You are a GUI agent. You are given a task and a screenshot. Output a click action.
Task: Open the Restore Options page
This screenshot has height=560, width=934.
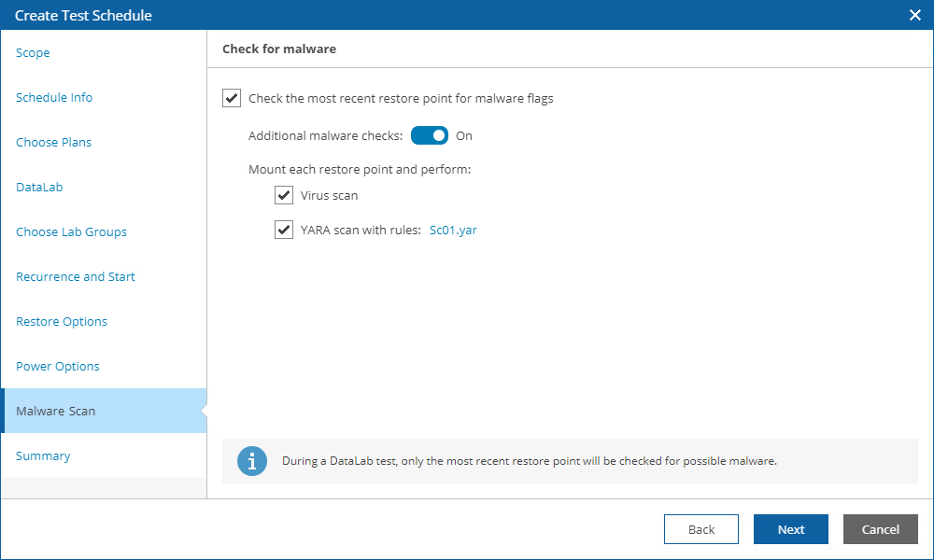pos(61,321)
